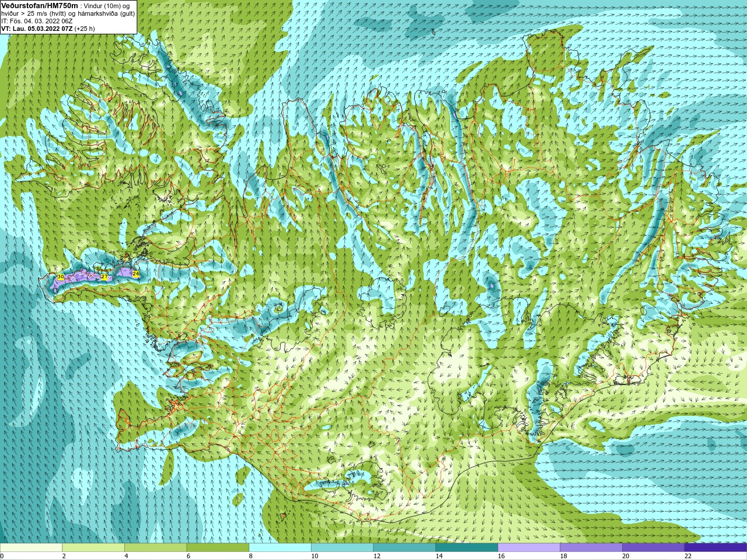Select the 18–20 m/s purple legend swatch
Viewport: 747px width, 560px height.
[x=591, y=548]
